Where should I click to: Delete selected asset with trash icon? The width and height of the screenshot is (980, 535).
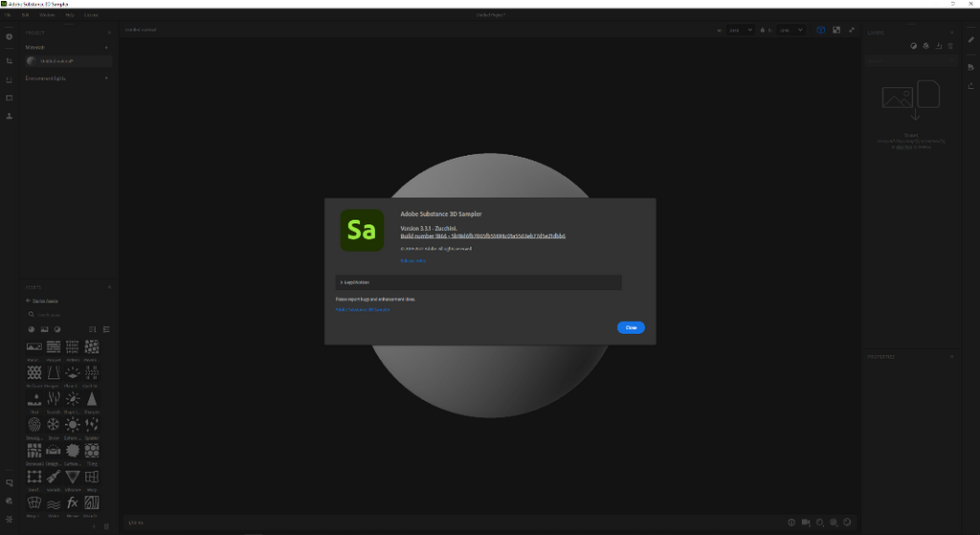[x=106, y=527]
